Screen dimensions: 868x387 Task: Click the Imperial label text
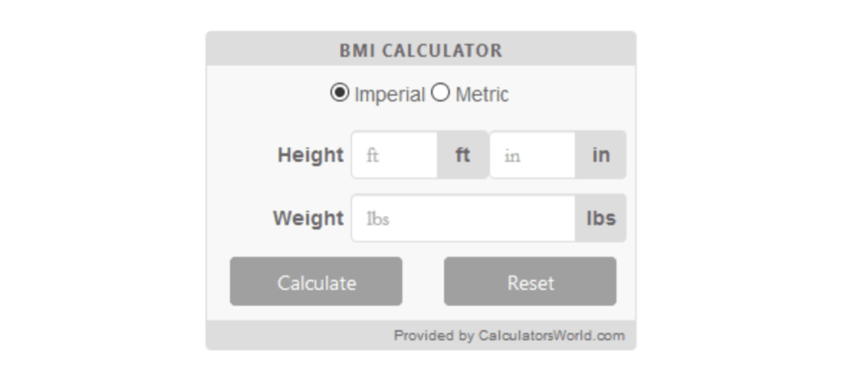click(389, 95)
